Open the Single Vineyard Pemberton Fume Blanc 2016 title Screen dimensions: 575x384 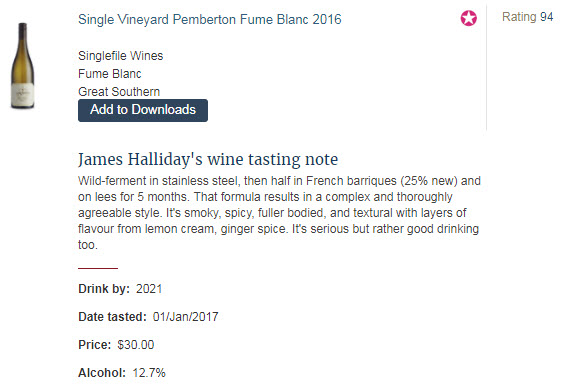(209, 19)
